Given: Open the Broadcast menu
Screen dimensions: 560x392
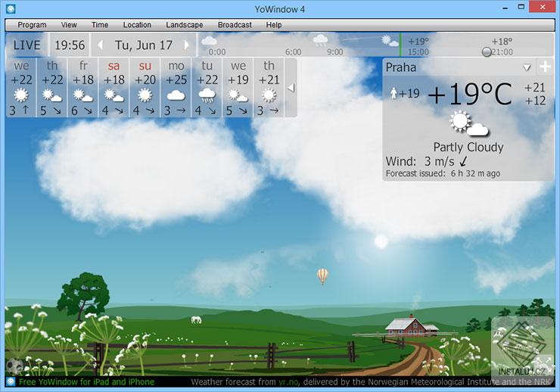Looking at the screenshot, I should click(235, 25).
